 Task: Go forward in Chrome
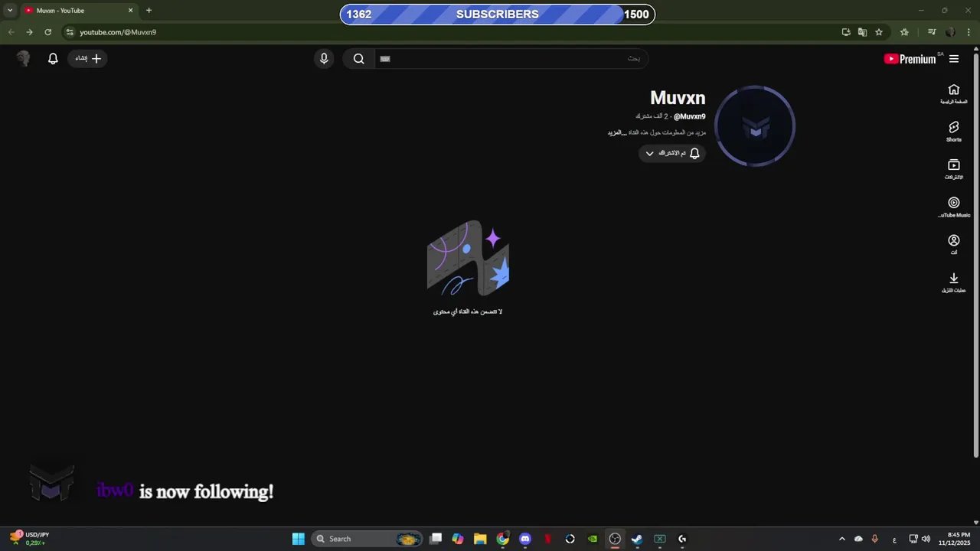[x=29, y=32]
